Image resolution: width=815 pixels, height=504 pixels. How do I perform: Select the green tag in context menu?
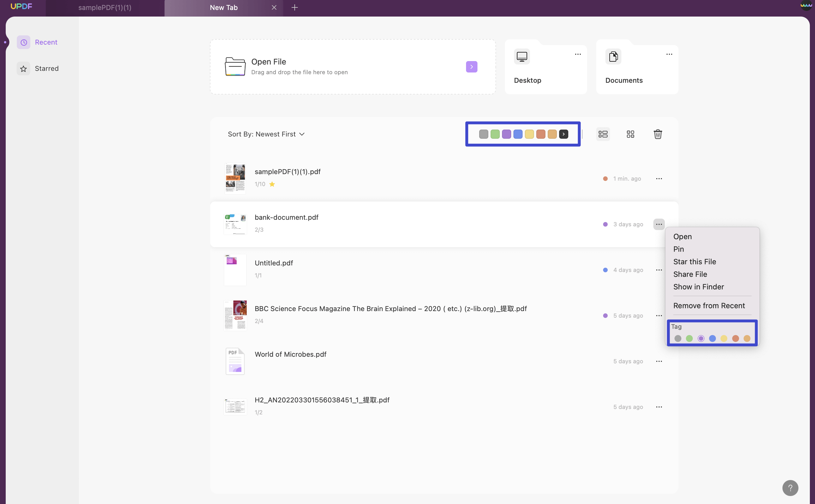tap(689, 339)
